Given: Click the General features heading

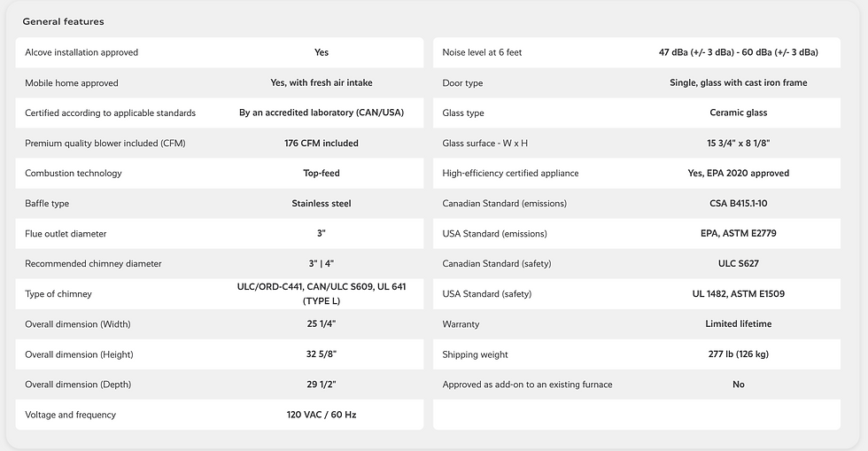Looking at the screenshot, I should pyautogui.click(x=63, y=21).
